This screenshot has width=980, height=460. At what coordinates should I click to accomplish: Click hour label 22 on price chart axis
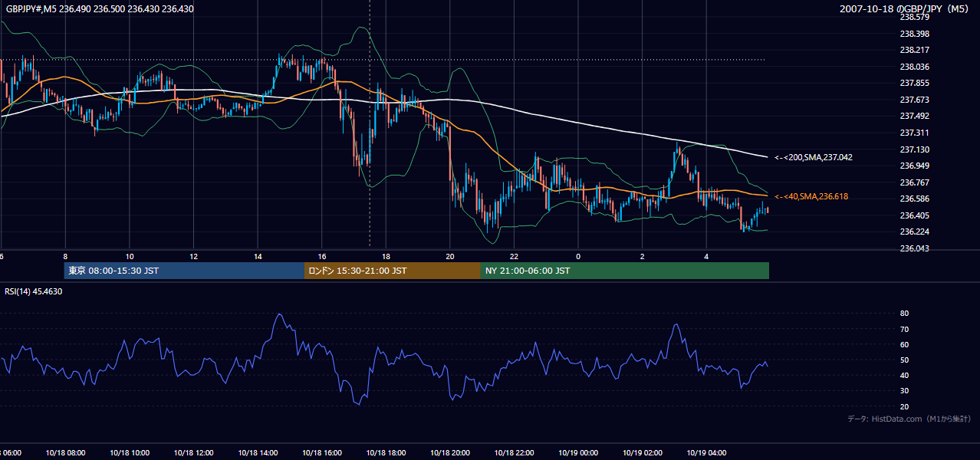[x=514, y=256]
